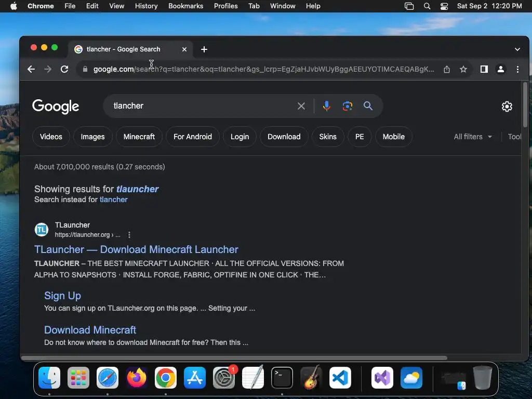Screen dimensions: 532x399
Task: Filter results by Images
Action: [x=92, y=137]
